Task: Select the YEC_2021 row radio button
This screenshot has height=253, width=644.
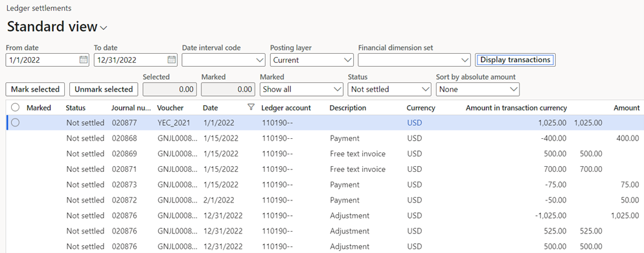Action: [15, 123]
